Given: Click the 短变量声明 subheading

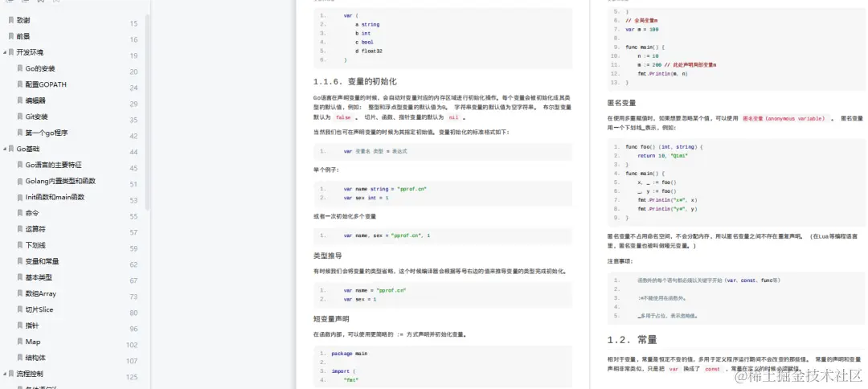Looking at the screenshot, I should pos(331,319).
